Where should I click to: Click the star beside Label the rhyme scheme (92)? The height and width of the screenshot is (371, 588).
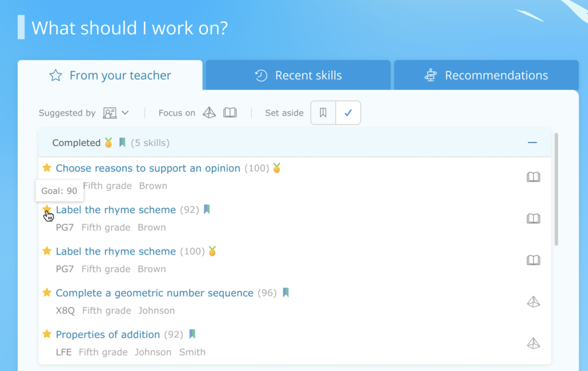[x=47, y=210]
